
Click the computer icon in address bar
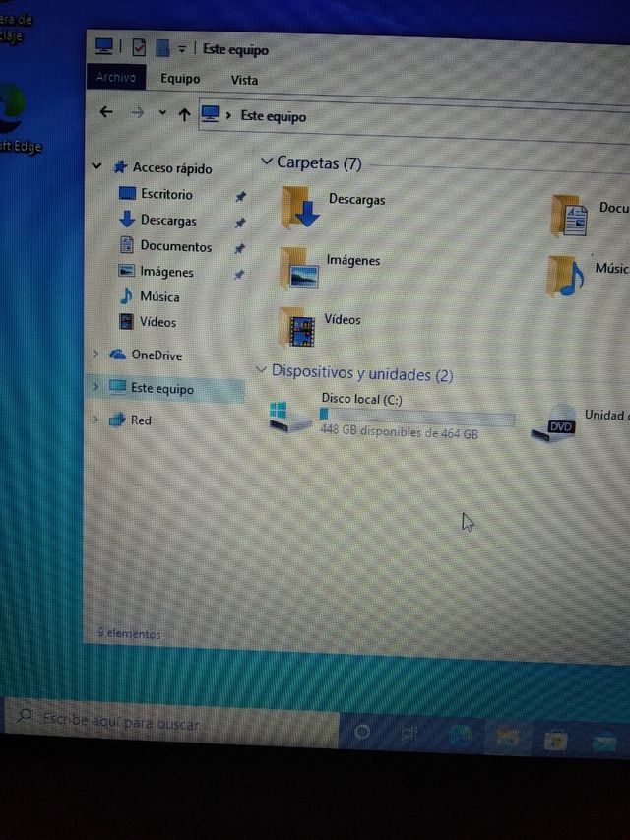coord(210,113)
